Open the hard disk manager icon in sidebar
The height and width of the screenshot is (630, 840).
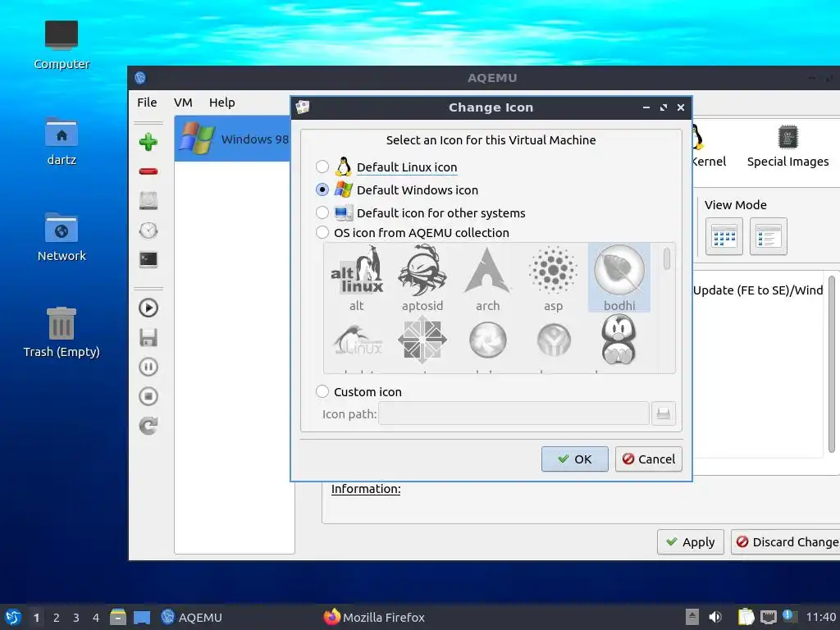click(x=148, y=201)
